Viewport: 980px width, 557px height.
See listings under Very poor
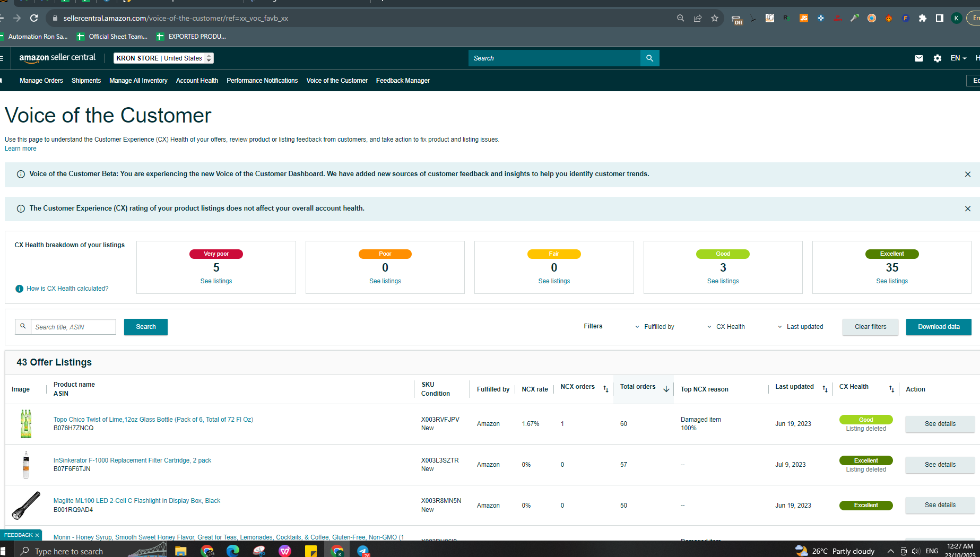216,281
